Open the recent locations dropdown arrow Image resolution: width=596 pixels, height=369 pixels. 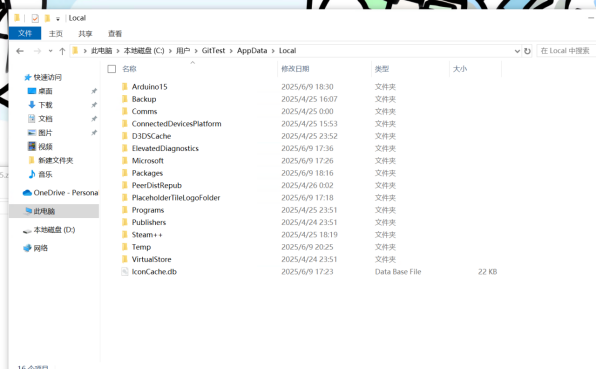[50, 51]
